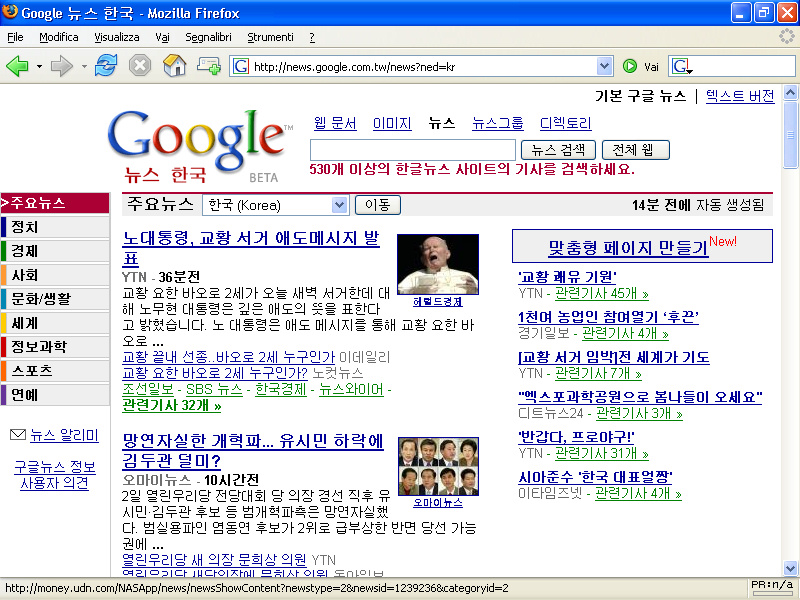Image resolution: width=800 pixels, height=600 pixels.
Task: Open the Google search engine selector icon
Action: click(681, 66)
